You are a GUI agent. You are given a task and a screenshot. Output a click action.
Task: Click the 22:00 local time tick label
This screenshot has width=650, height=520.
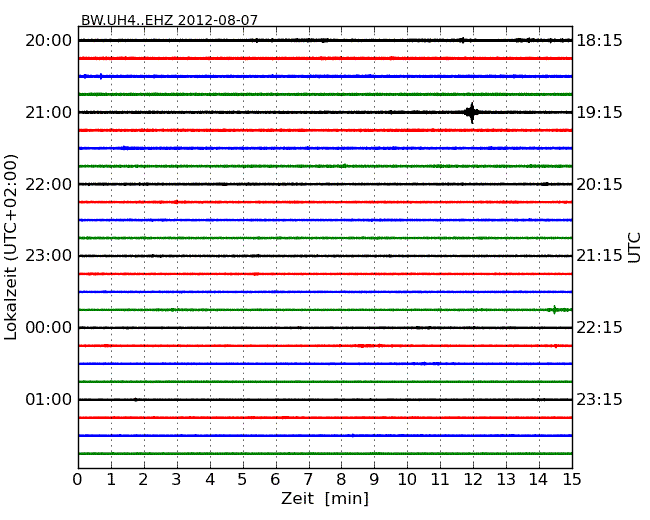point(48,185)
